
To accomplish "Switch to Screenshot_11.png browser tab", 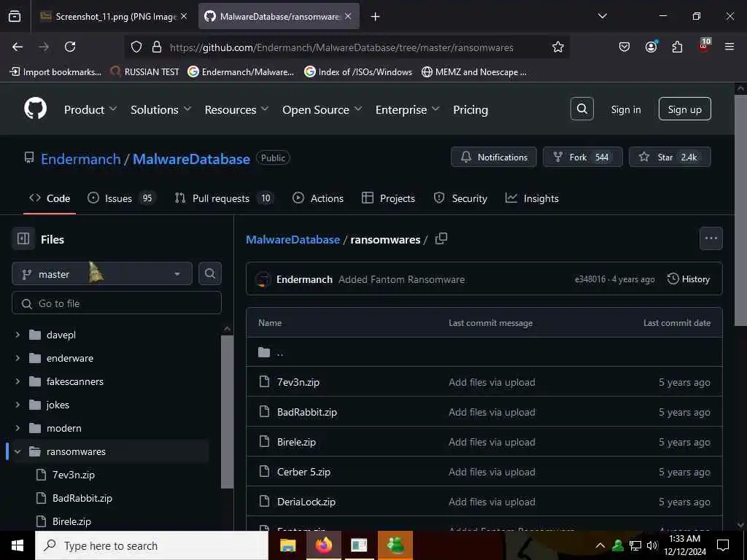I will click(113, 17).
